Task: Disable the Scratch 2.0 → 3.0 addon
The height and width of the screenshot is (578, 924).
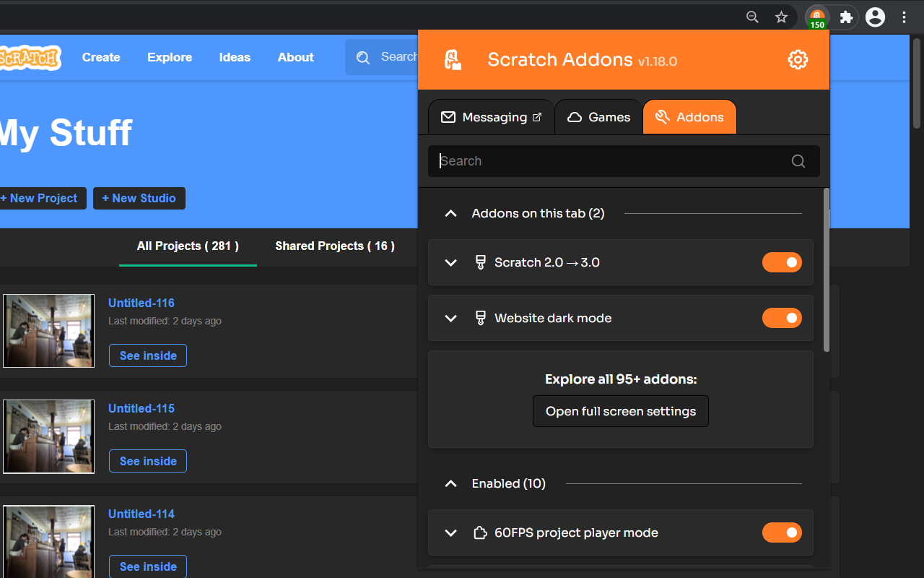Action: (x=782, y=262)
